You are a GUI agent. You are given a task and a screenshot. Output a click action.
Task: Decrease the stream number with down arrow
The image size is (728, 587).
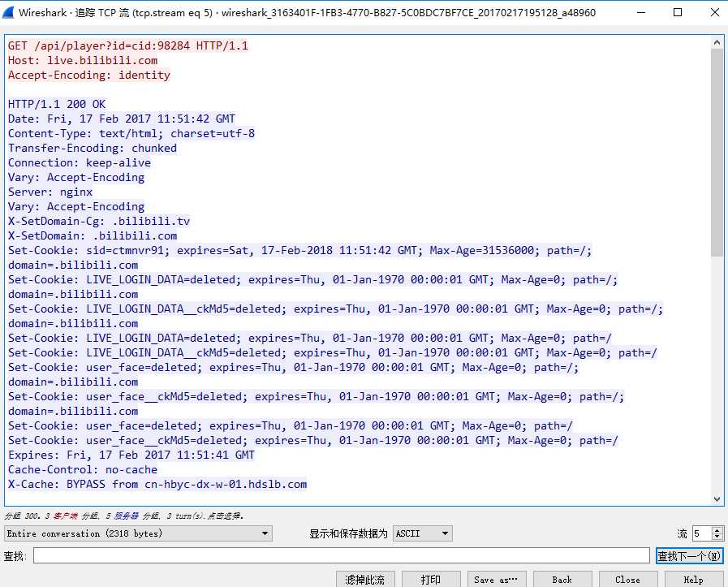tap(717, 537)
